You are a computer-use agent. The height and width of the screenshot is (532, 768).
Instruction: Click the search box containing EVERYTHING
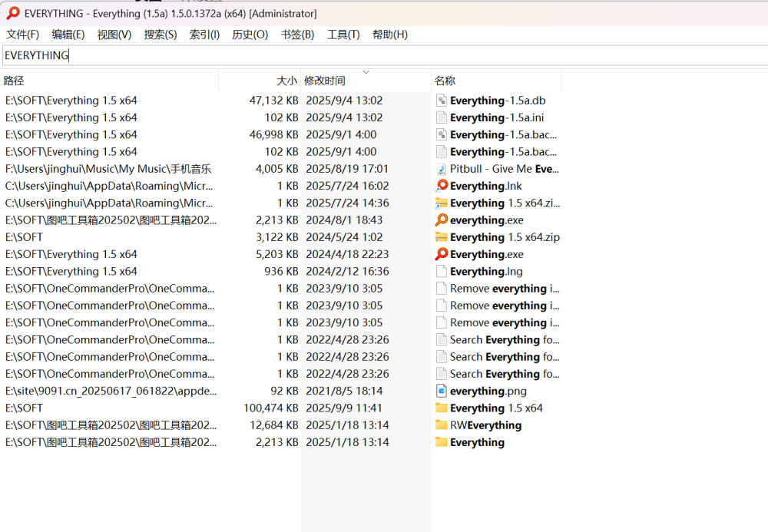click(x=385, y=55)
